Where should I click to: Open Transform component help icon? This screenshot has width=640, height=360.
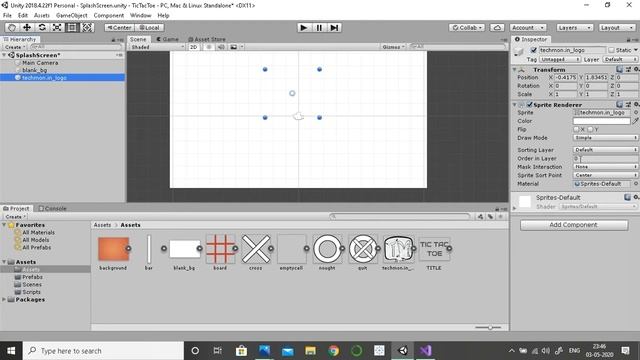click(x=620, y=69)
